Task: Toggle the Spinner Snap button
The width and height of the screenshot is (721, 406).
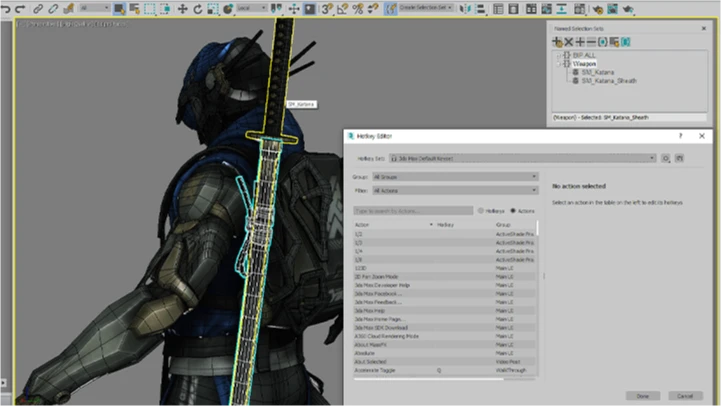Action: coord(373,8)
